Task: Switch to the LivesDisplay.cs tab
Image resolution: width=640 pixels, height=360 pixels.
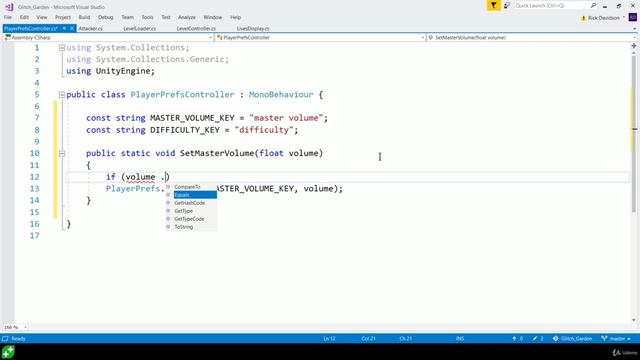Action: click(x=253, y=29)
